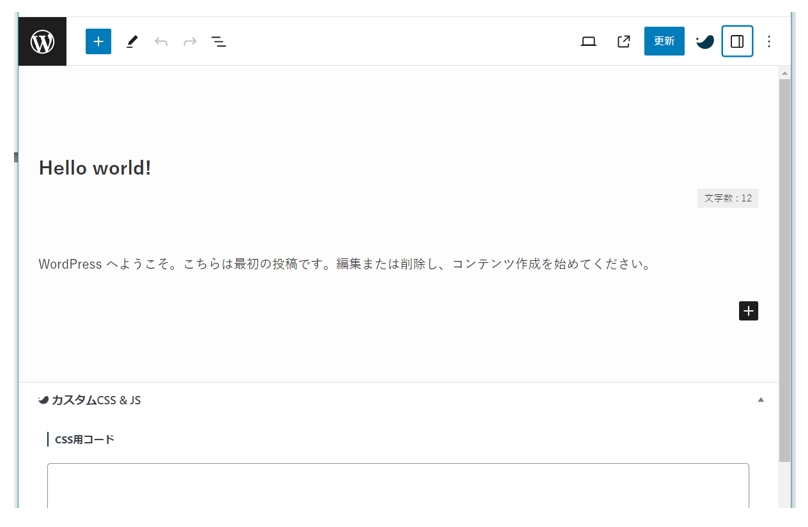The height and width of the screenshot is (527, 808).
Task: View the post in a new tab
Action: pos(624,41)
